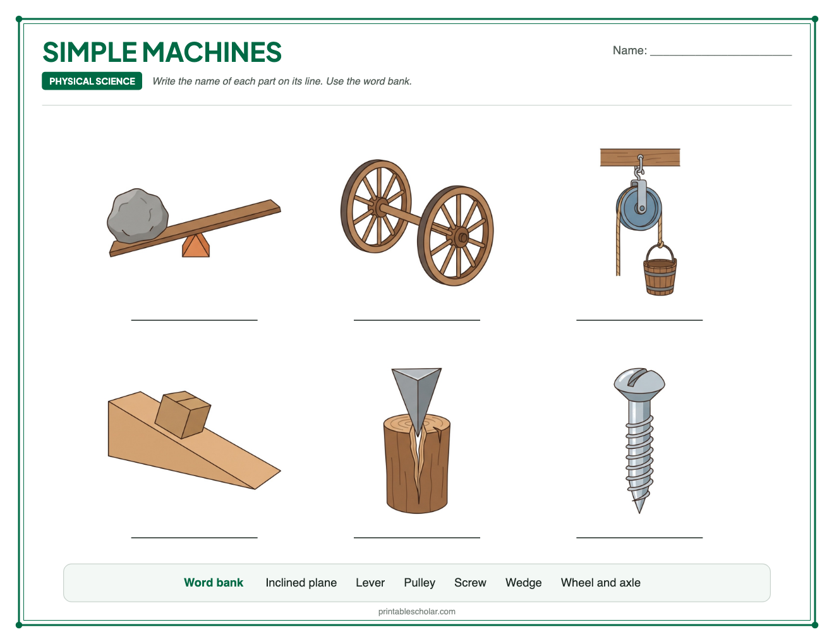Click the wedge splitting log illustration
Viewport: 834px width, 644px height.
click(417, 440)
